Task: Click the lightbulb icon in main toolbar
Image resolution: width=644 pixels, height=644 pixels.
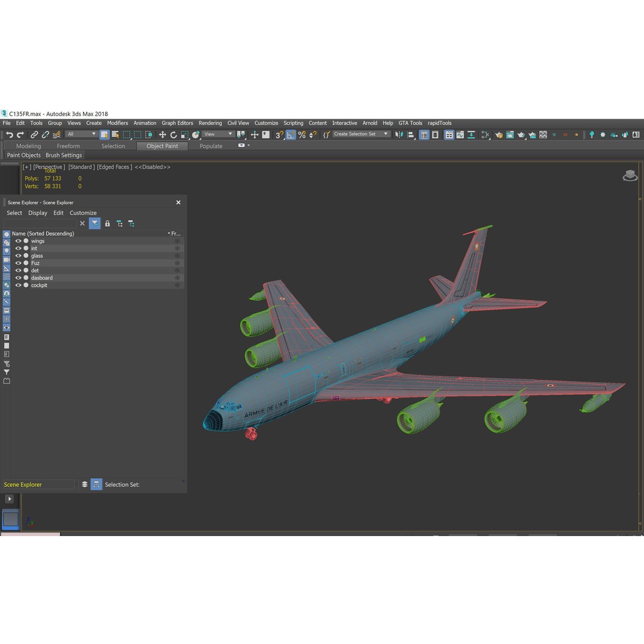Action: 592,134
